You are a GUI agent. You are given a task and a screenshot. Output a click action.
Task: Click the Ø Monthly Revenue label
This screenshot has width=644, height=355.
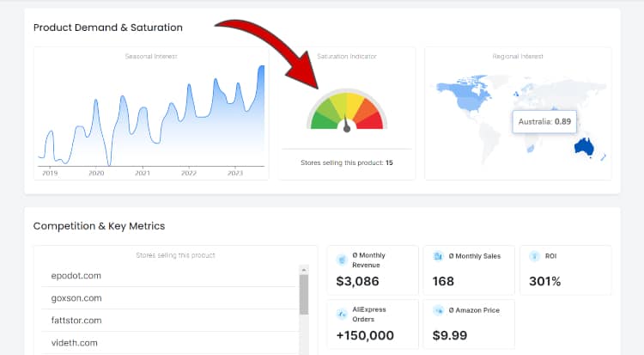(x=369, y=260)
